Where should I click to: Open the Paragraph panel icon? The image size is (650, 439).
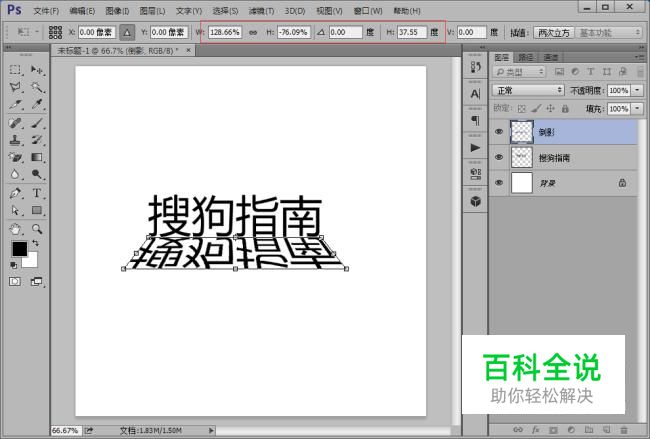coord(475,121)
